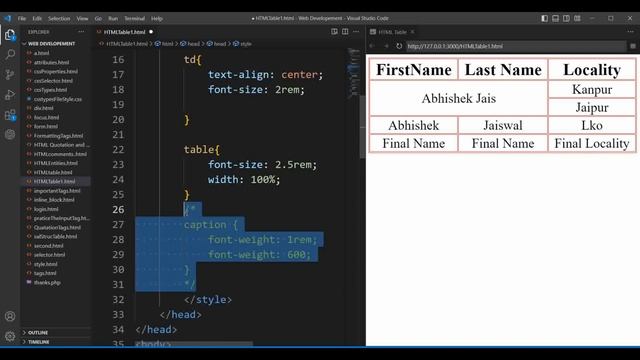640x360 pixels.
Task: Select the HTMLTable1.html editor tab
Action: coord(124,32)
